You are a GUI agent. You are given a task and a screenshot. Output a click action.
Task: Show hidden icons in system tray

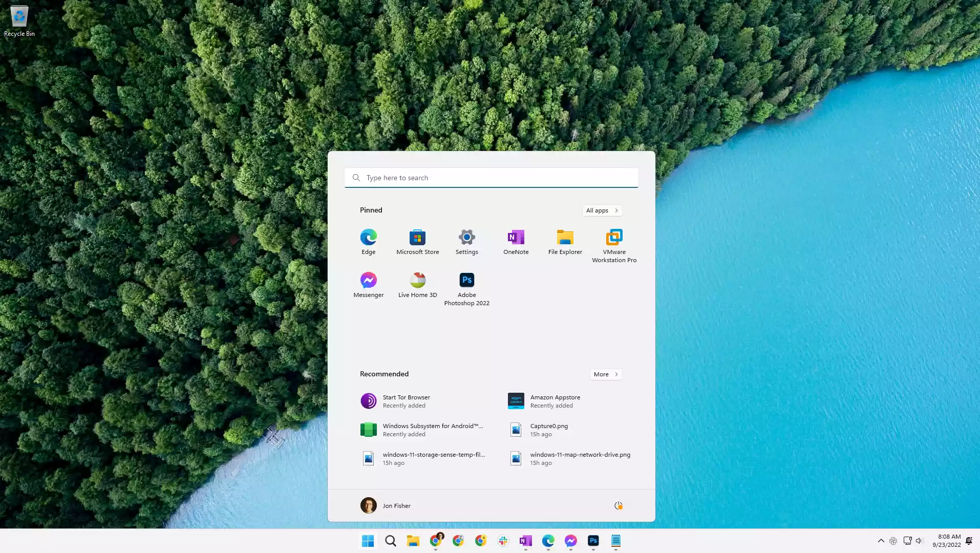tap(881, 541)
